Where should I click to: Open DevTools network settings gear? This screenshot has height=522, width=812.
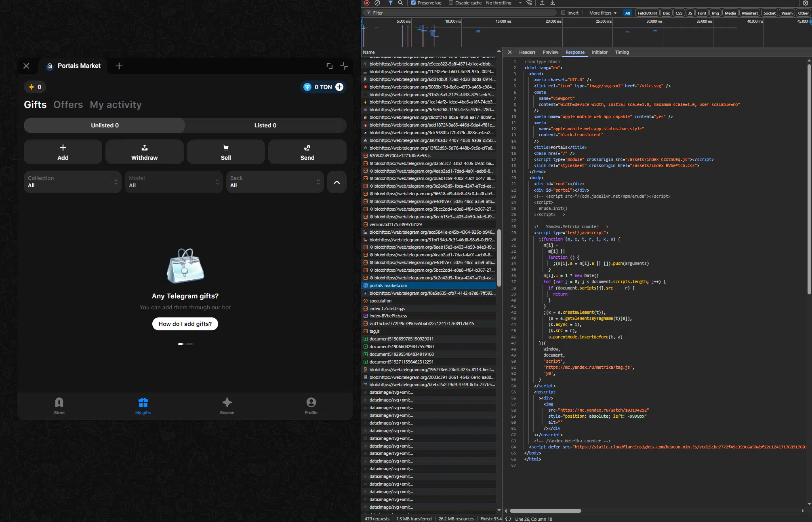coord(805,3)
